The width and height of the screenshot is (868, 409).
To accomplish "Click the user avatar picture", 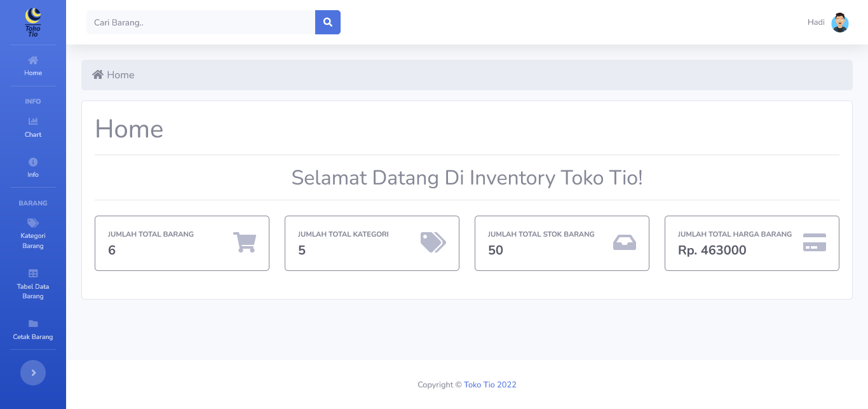I will pyautogui.click(x=840, y=22).
